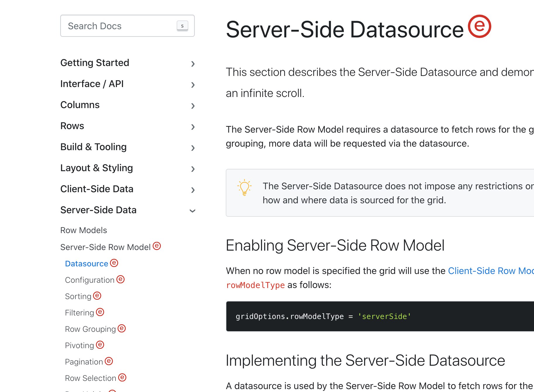The width and height of the screenshot is (534, 392).
Task: Open the Build & Tooling menu item
Action: tap(93, 147)
